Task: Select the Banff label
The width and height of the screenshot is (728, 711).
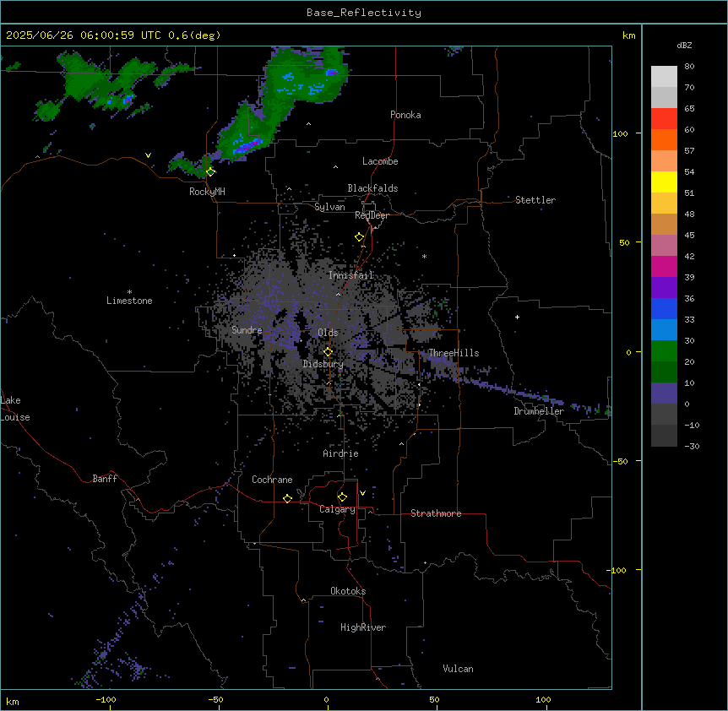Action: [105, 479]
